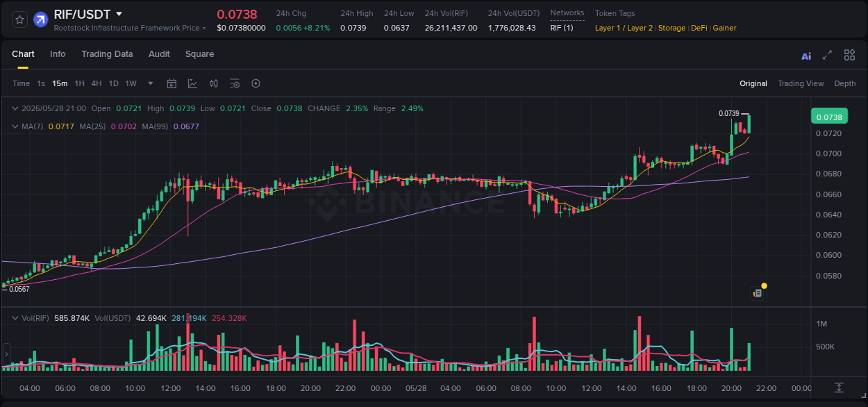The width and height of the screenshot is (868, 407).
Task: Click the 24h Vol(RIF) value 26,211,437.00
Action: click(451, 28)
